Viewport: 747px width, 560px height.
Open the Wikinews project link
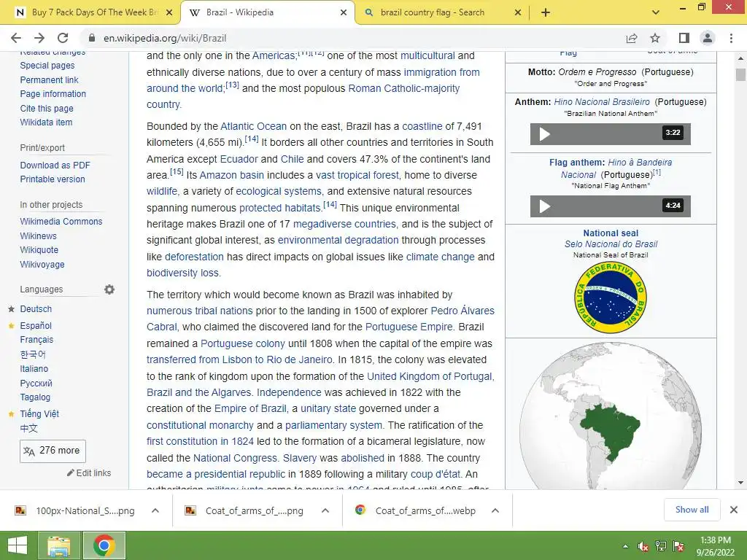click(38, 236)
